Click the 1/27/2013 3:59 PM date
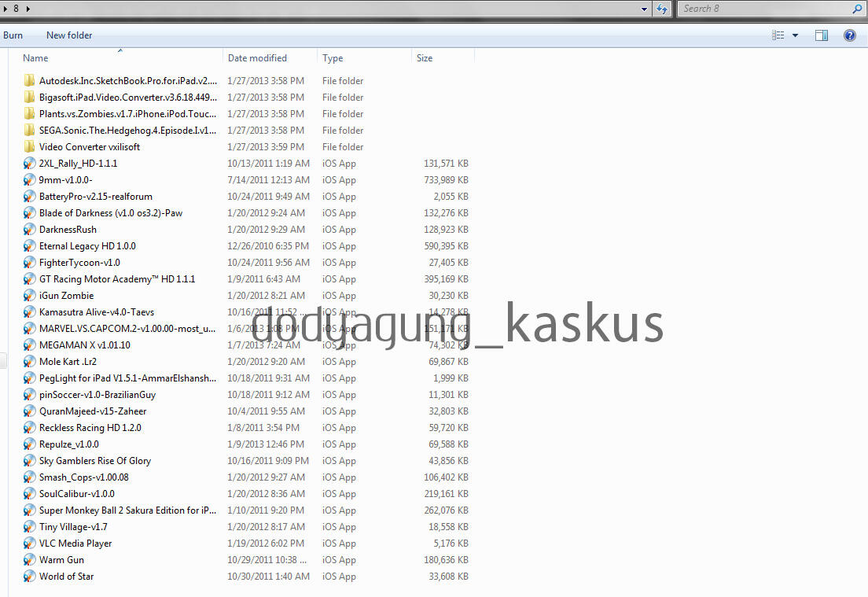This screenshot has height=597, width=868. (x=266, y=147)
